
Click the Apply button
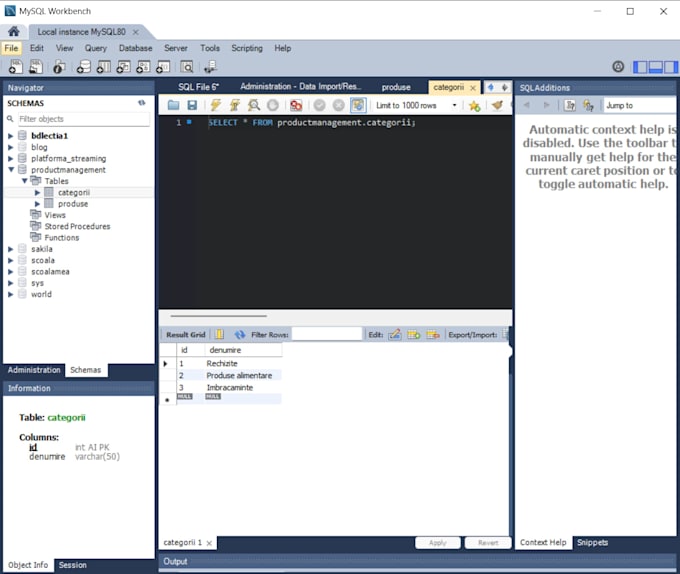coord(438,542)
